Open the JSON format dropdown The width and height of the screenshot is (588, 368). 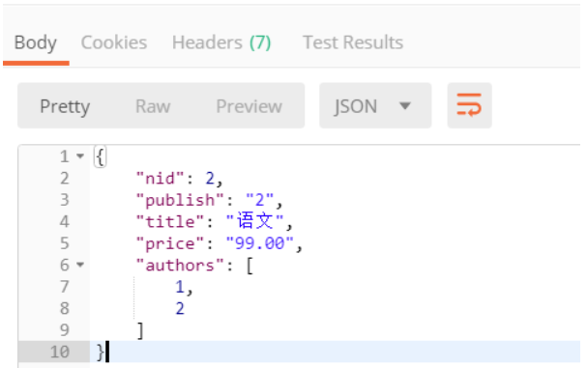[375, 105]
